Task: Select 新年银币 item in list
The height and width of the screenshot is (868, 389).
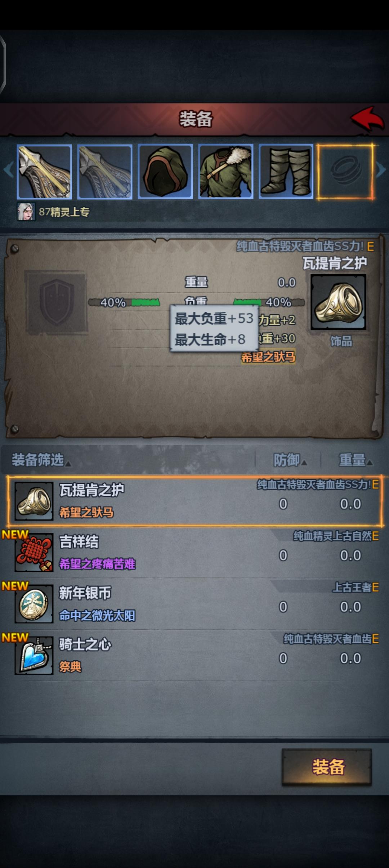Action: point(194,604)
